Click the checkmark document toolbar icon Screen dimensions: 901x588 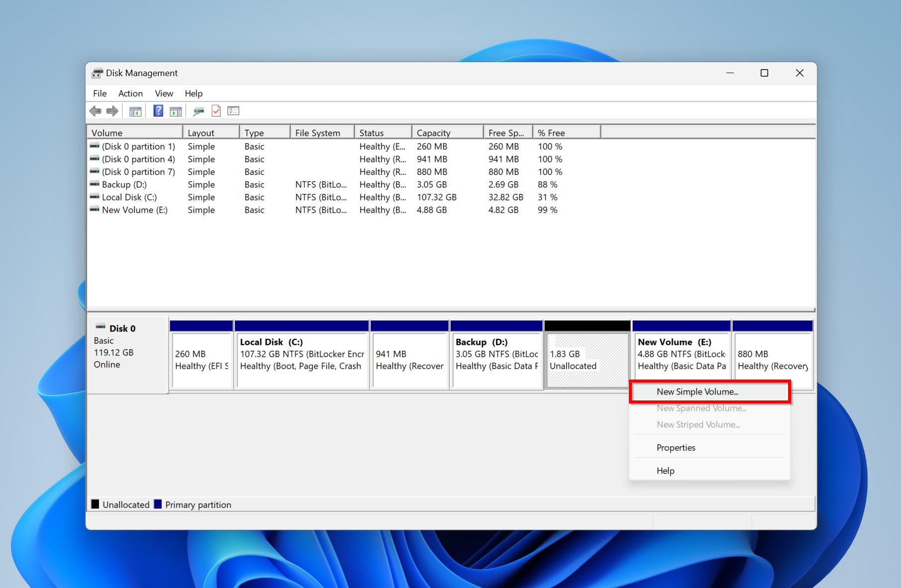(216, 111)
